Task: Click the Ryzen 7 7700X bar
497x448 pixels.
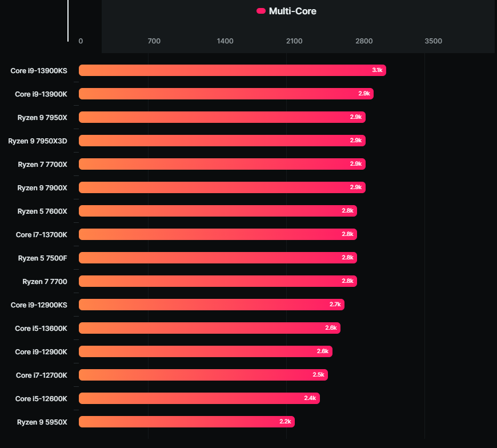Action: [x=222, y=164]
